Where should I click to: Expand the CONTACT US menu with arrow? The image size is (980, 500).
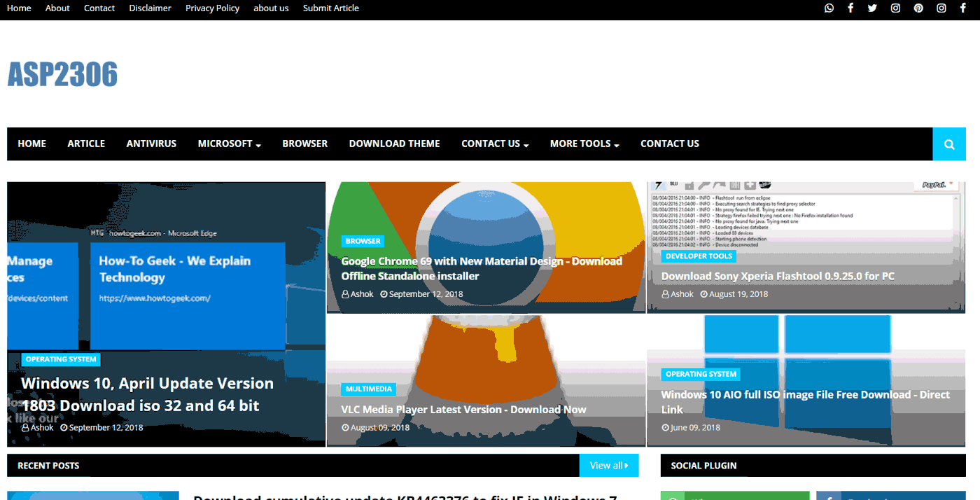point(495,144)
